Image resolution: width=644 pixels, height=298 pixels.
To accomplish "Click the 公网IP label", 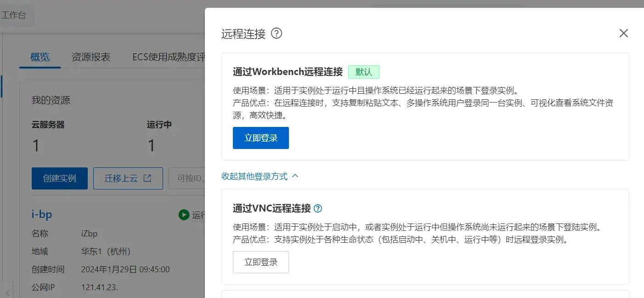I will point(43,287).
